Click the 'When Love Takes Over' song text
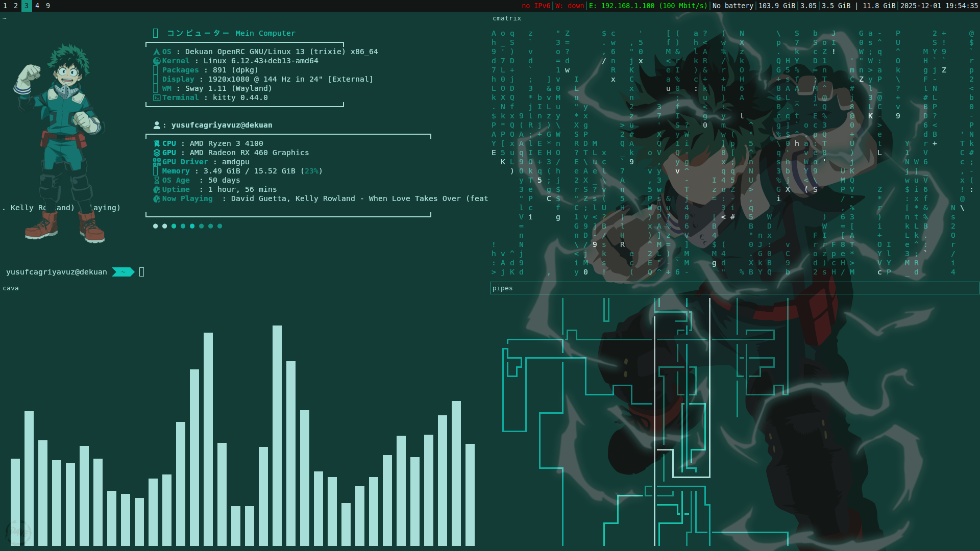The width and height of the screenshot is (980, 551). tap(415, 199)
